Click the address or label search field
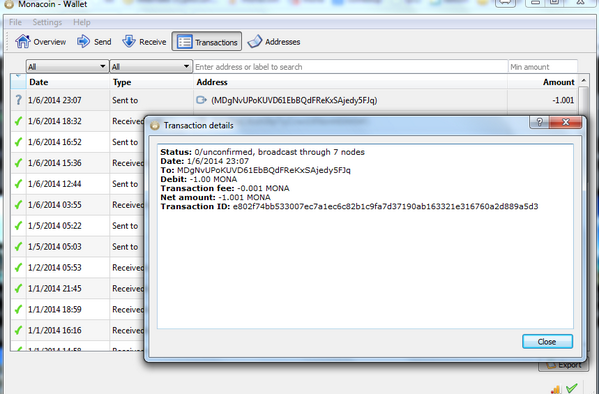 pos(350,66)
